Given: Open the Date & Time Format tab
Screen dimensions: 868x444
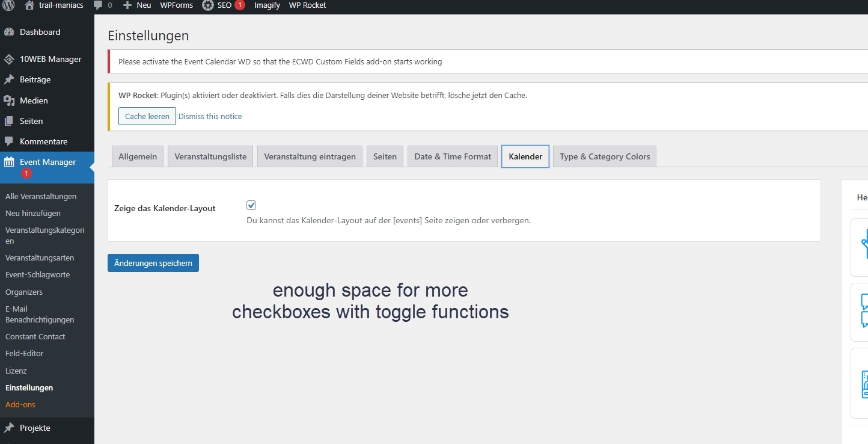Looking at the screenshot, I should [453, 156].
